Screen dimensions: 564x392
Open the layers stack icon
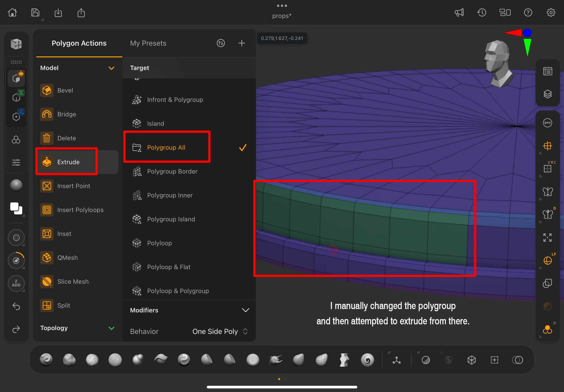547,94
